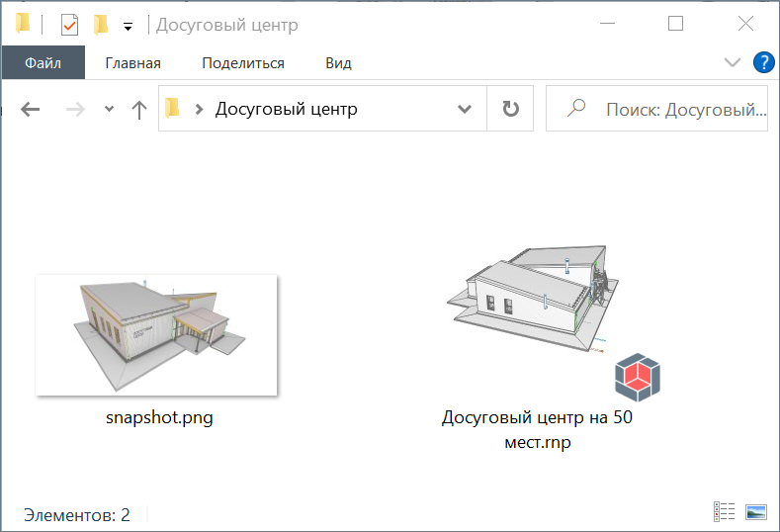Open the Customize Quick Access Toolbar dropdown
This screenshot has height=532, width=780.
point(128,27)
